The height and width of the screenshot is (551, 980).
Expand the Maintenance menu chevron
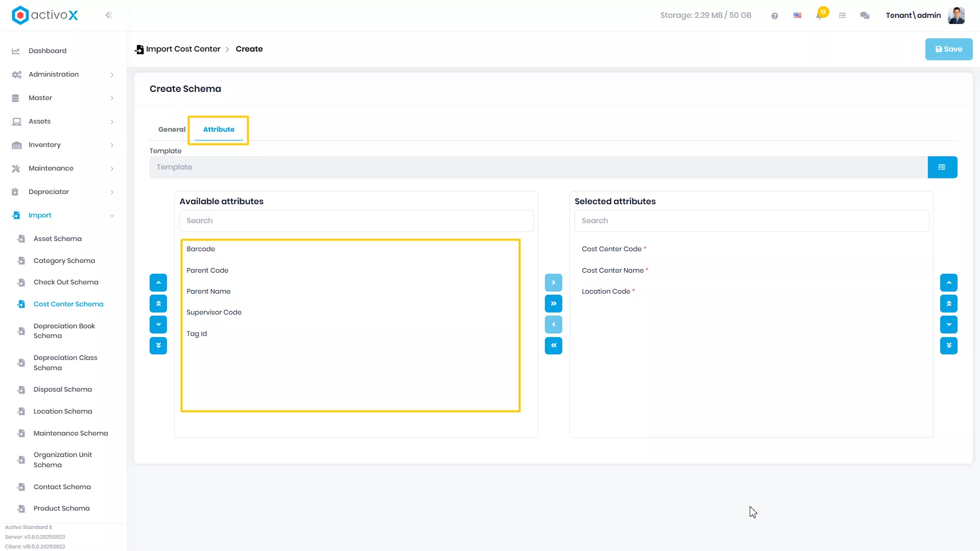coord(112,169)
